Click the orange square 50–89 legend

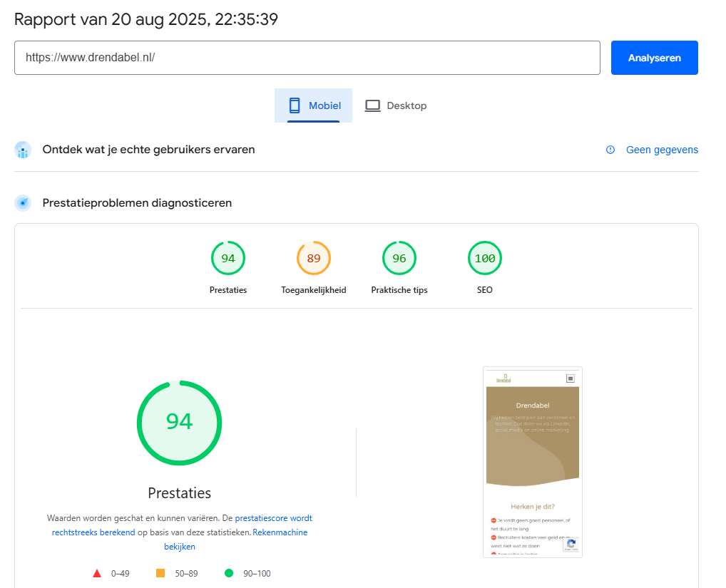point(160,573)
